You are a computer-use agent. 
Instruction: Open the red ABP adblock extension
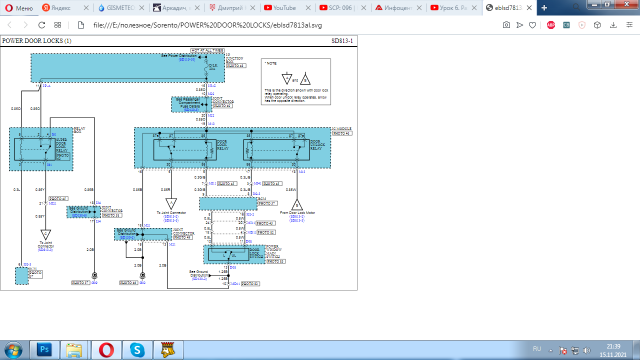551,25
